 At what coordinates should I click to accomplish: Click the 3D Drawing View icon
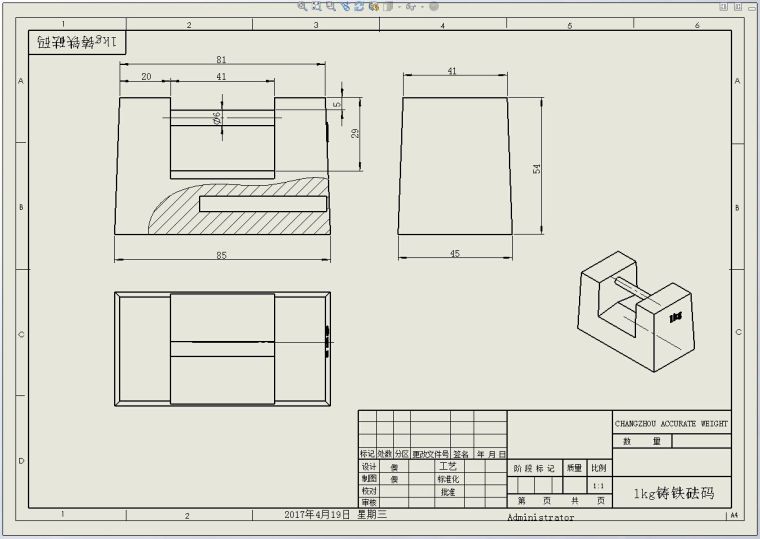point(359,6)
